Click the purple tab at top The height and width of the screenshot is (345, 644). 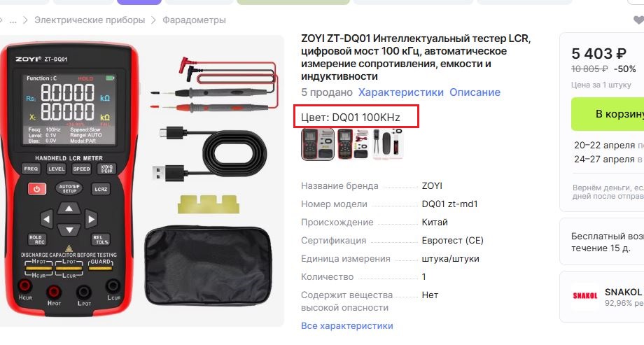click(139, 2)
